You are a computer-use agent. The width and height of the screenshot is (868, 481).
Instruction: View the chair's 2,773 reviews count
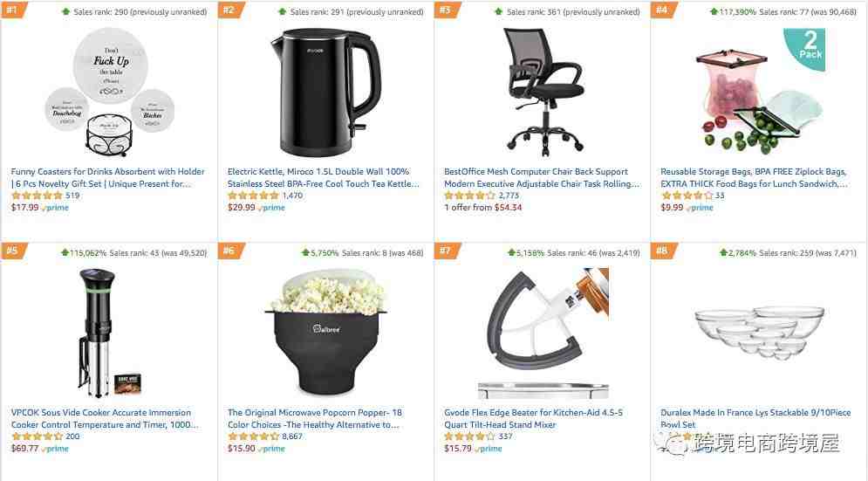509,196
